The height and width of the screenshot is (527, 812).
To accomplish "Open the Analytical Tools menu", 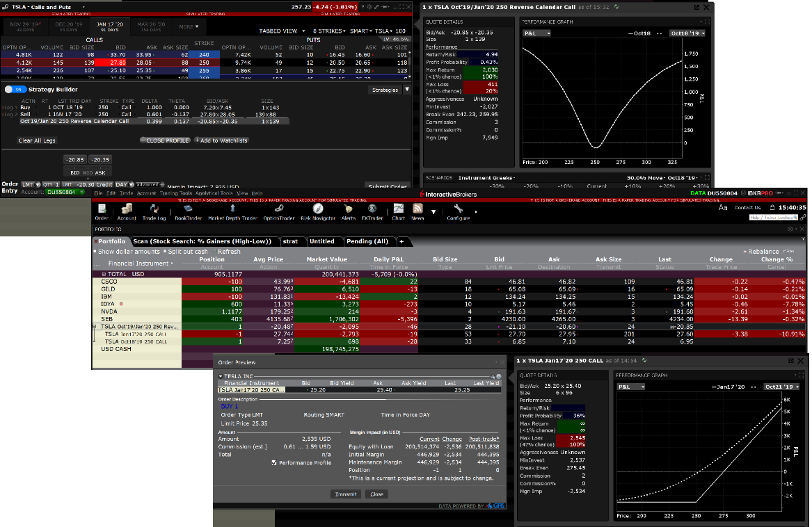I will click(x=214, y=193).
